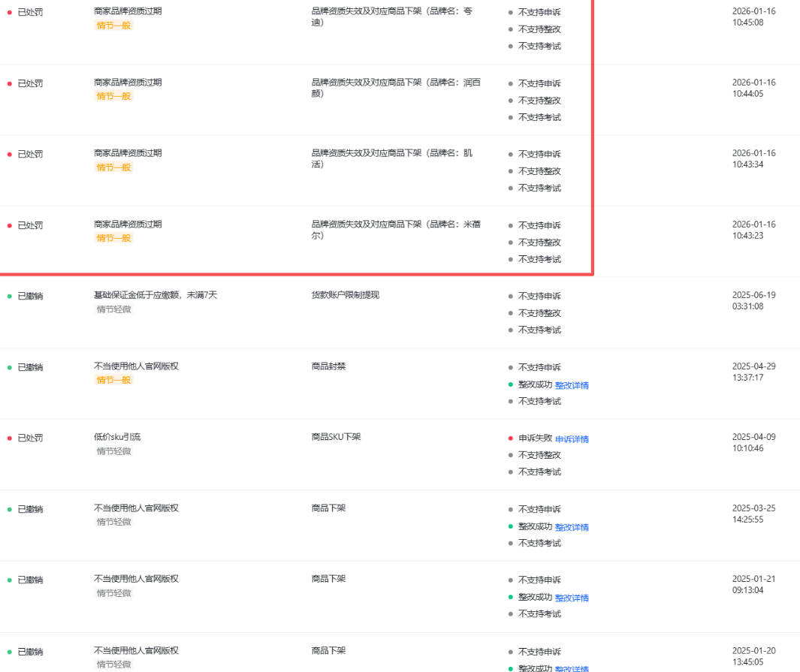Screen dimensions: 800x672
Task: Click red status dot beside 申诉失败
Action: pos(511,438)
